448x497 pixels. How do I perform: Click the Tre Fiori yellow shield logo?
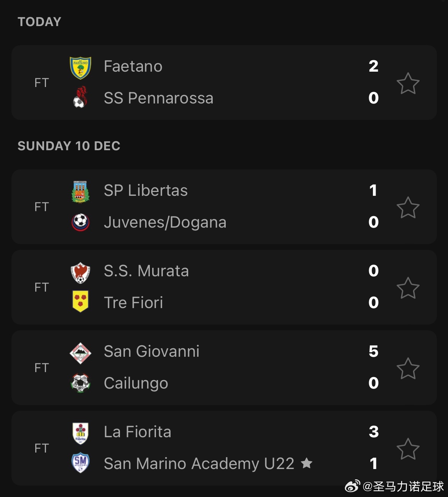[80, 302]
